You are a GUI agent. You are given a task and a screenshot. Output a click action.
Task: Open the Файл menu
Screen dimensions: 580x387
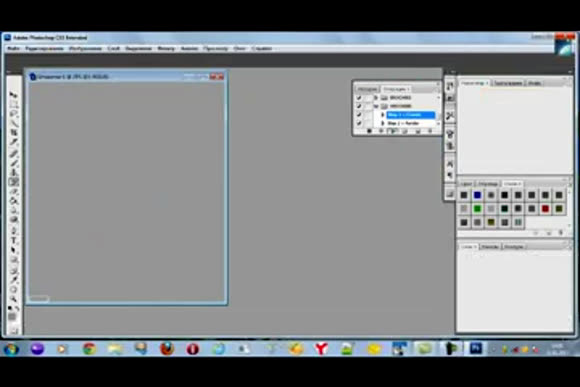pyautogui.click(x=14, y=48)
